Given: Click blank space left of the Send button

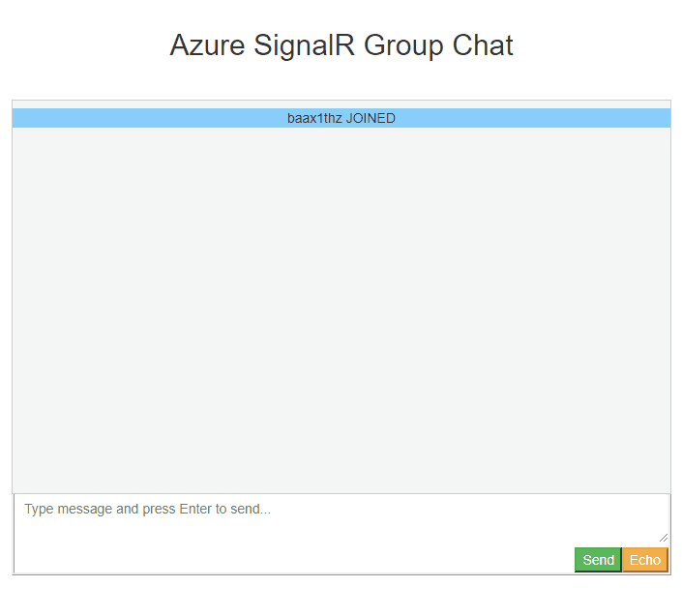Looking at the screenshot, I should pyautogui.click(x=290, y=560).
